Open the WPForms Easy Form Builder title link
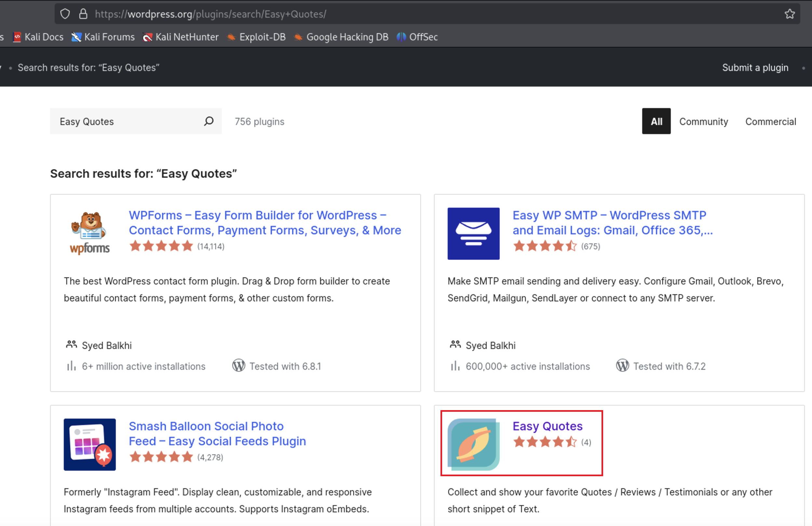The height and width of the screenshot is (526, 812). coord(265,223)
